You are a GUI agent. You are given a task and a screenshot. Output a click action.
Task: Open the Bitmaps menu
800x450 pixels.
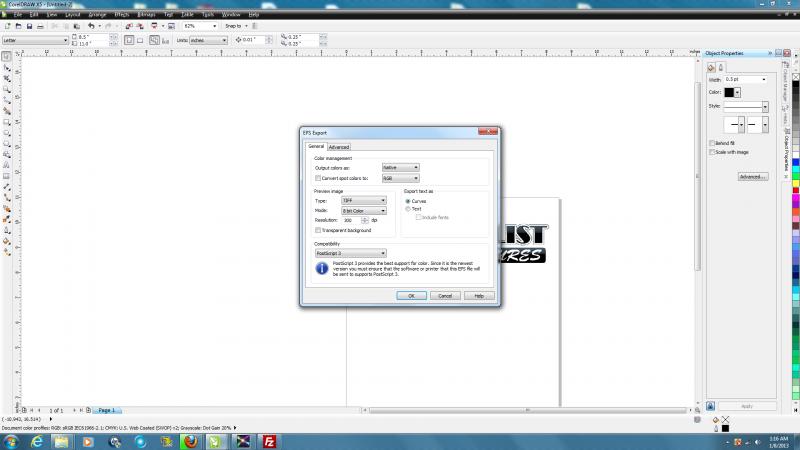pyautogui.click(x=146, y=15)
